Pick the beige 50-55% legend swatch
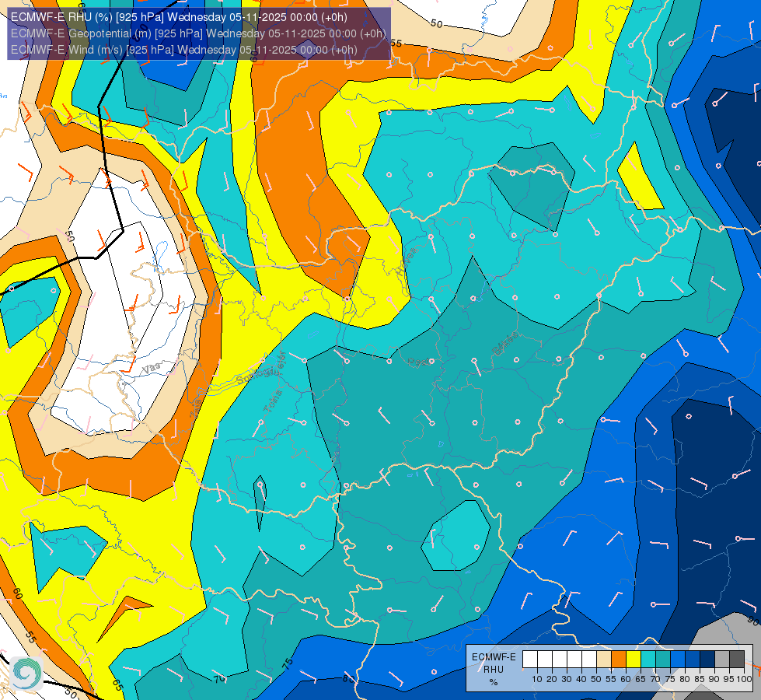Screen dimensions: 761x700 (x=604, y=660)
